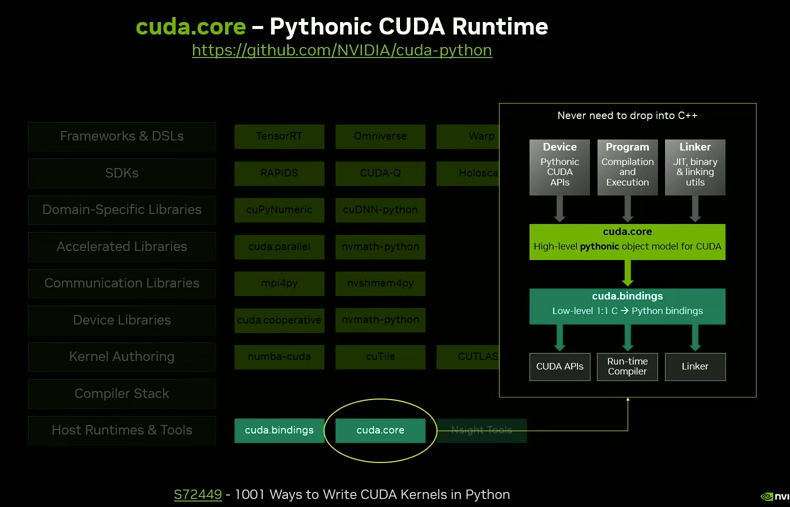Click the green cuda.core high-level pythonic block
The height and width of the screenshot is (507, 790).
[627, 242]
